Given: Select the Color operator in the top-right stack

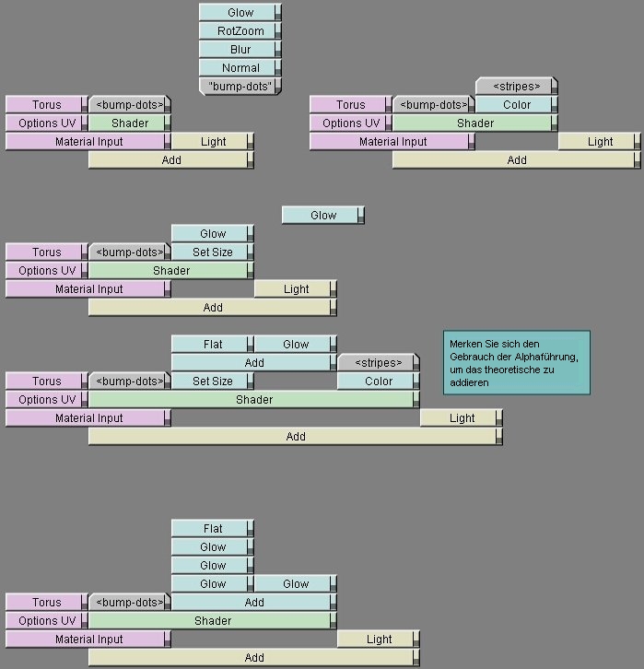Looking at the screenshot, I should click(x=517, y=104).
